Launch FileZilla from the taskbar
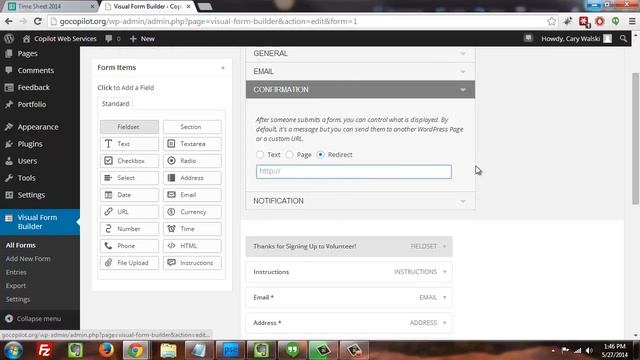 [44, 350]
